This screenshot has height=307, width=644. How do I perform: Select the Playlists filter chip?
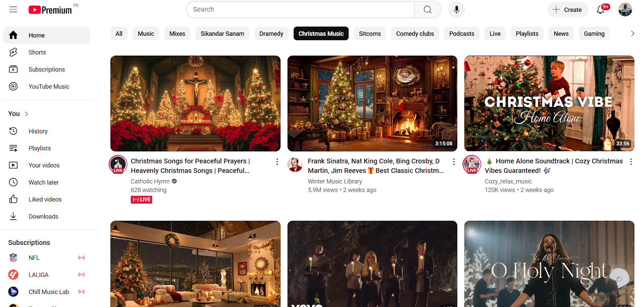pos(527,33)
